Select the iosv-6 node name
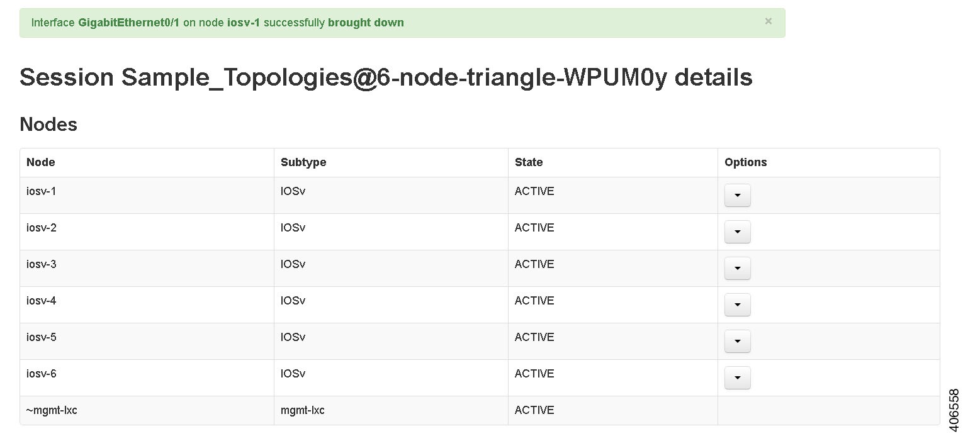 click(x=42, y=374)
